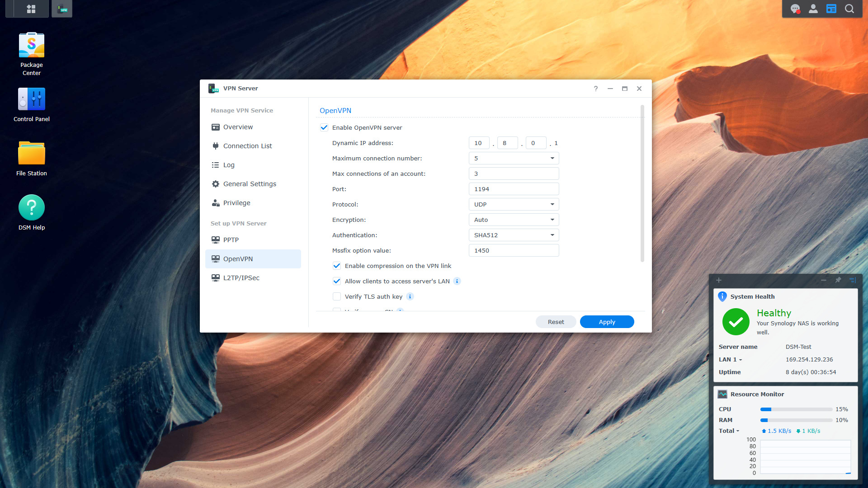
Task: Click the RAM usage bar in Resource Monitor
Action: point(796,420)
